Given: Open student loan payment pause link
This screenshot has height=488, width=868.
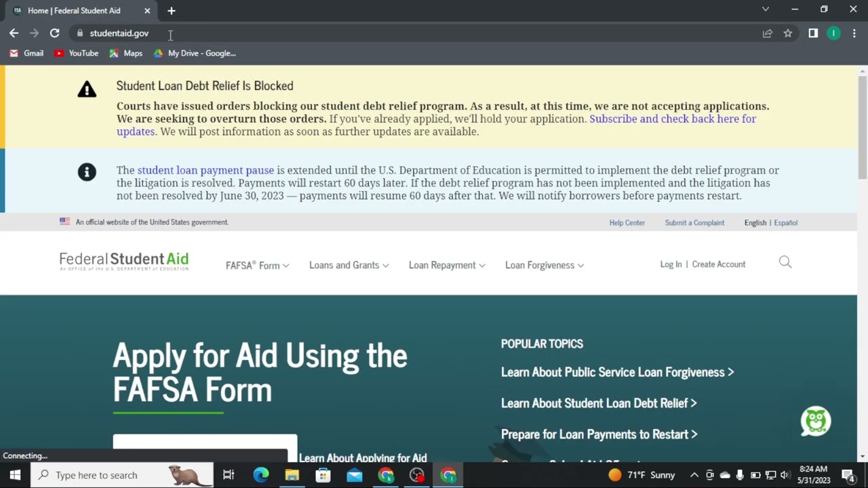Looking at the screenshot, I should coord(205,170).
